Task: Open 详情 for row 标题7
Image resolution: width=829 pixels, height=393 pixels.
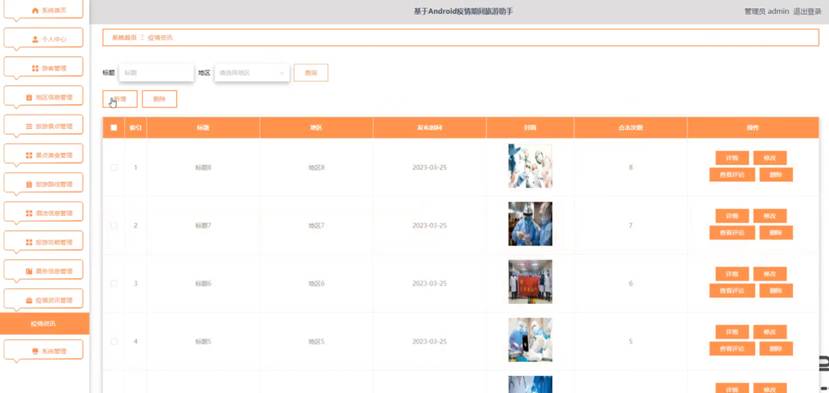Action: click(732, 216)
